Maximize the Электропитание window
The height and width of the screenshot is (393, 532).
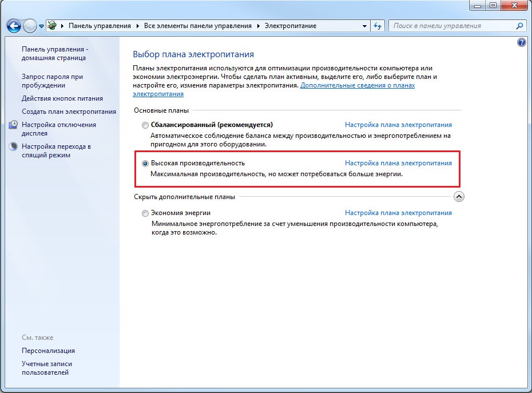[493, 5]
